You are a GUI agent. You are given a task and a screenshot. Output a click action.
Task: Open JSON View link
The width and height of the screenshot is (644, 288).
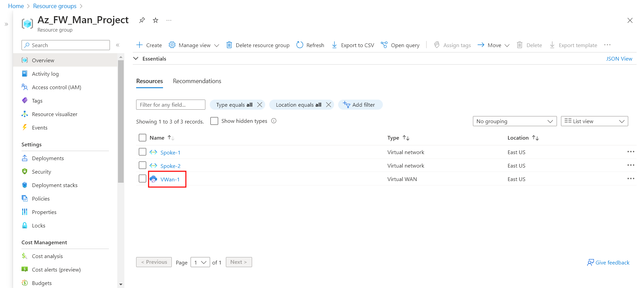coord(619,59)
